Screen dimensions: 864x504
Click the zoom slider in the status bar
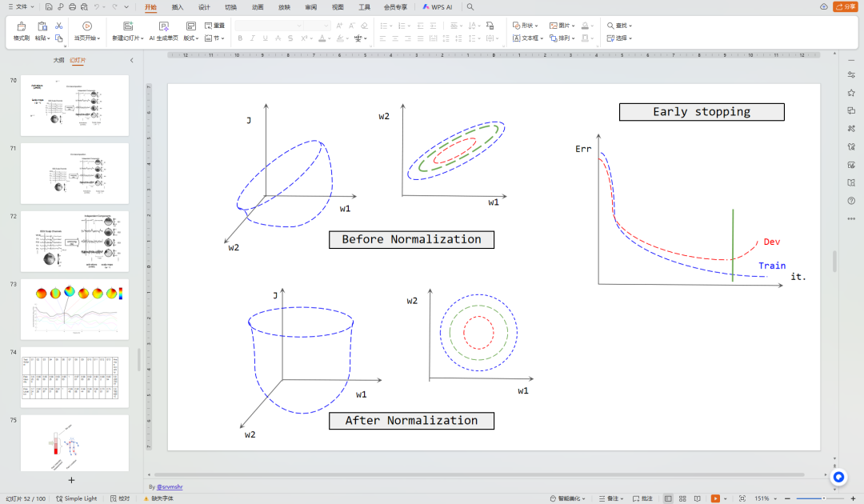(x=820, y=498)
